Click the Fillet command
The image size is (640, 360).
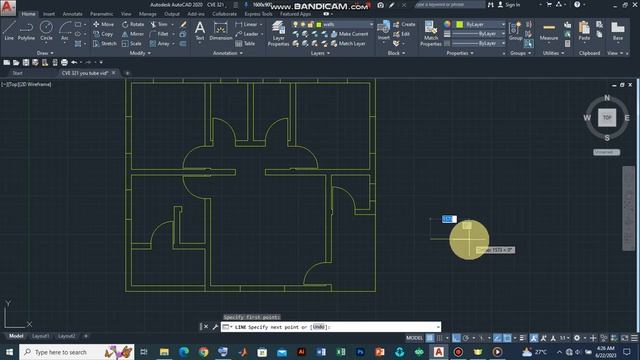pyautogui.click(x=159, y=34)
